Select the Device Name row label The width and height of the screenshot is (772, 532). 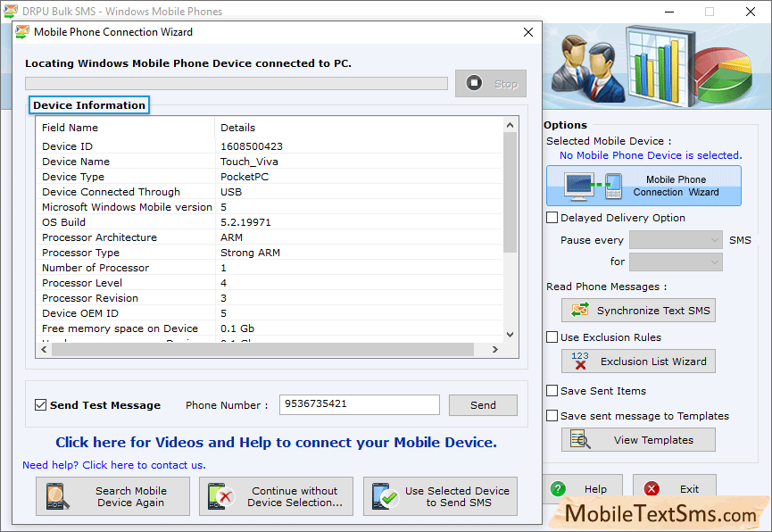click(76, 162)
